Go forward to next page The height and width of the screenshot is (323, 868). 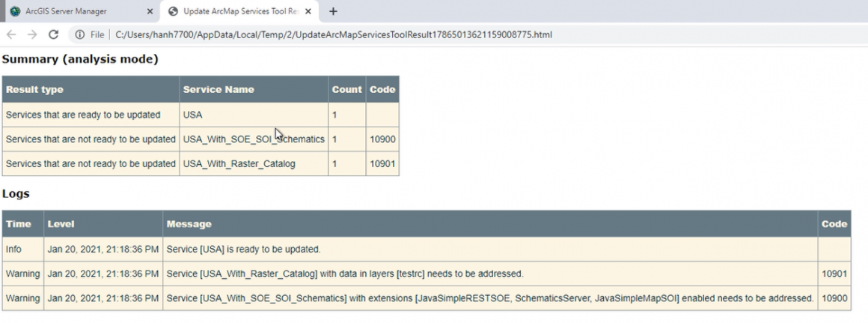pos(32,34)
